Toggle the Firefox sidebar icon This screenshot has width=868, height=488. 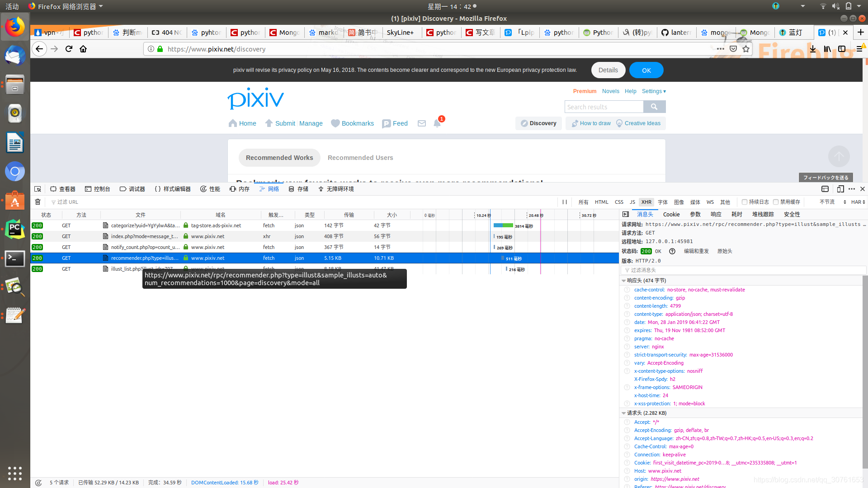click(842, 49)
